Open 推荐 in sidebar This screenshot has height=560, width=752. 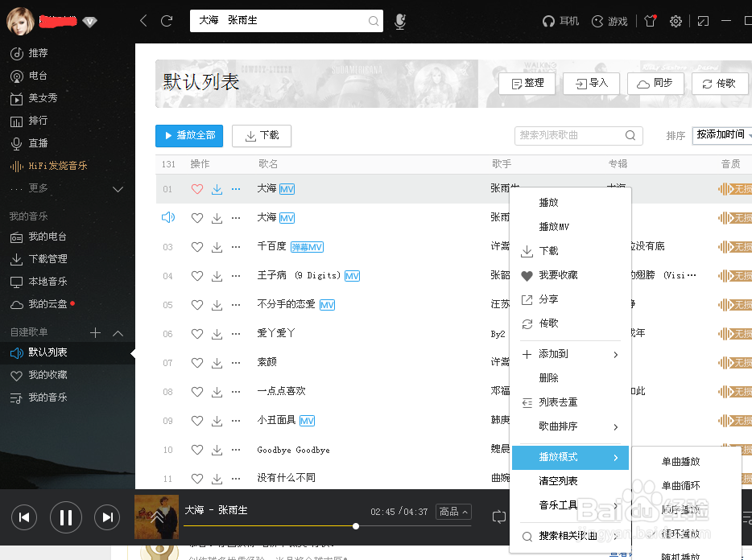click(x=29, y=53)
